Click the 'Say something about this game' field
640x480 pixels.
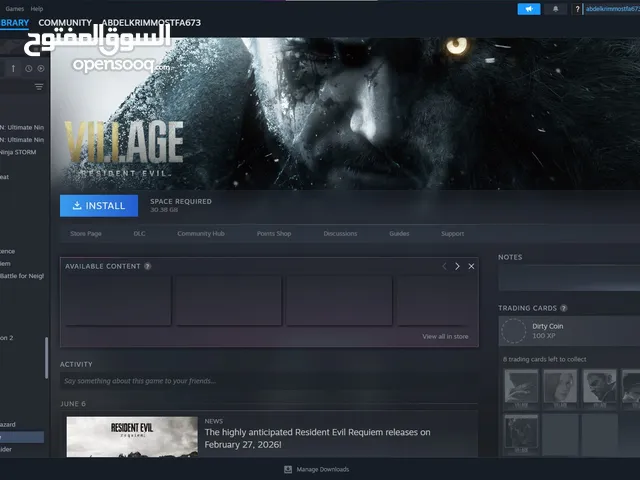coord(269,381)
